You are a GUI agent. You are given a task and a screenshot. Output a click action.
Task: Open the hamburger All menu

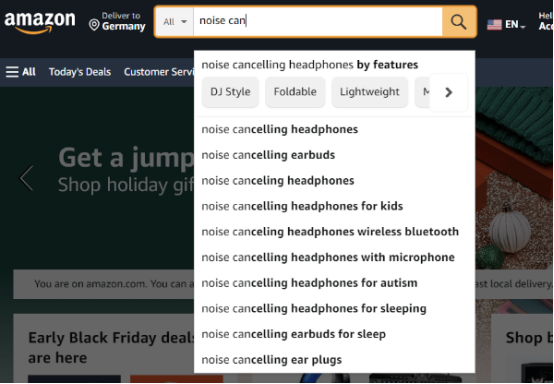pyautogui.click(x=20, y=72)
